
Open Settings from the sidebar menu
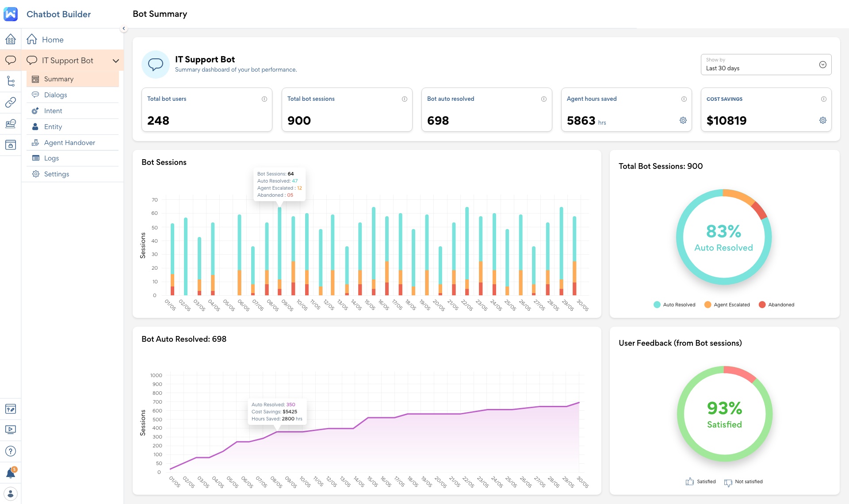pos(57,174)
